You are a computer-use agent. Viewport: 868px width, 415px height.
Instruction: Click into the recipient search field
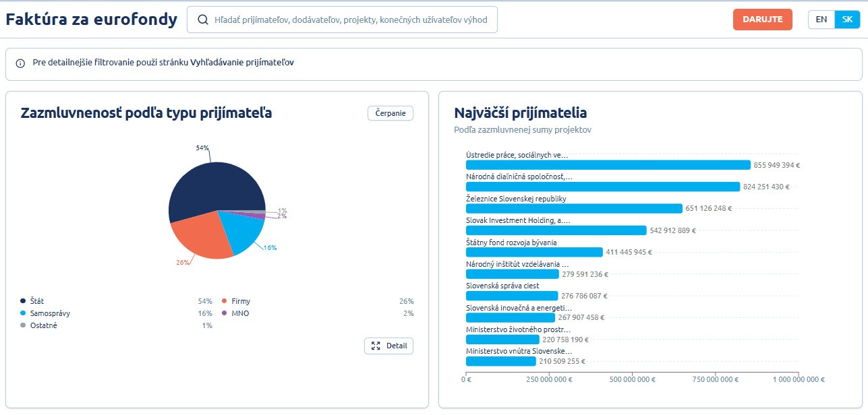pos(351,20)
